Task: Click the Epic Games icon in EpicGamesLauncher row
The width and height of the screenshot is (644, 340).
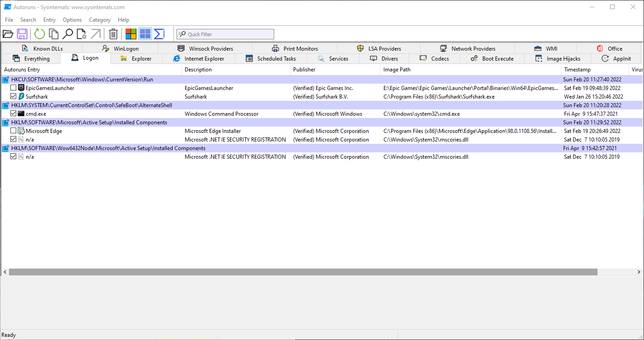Action: pyautogui.click(x=21, y=88)
